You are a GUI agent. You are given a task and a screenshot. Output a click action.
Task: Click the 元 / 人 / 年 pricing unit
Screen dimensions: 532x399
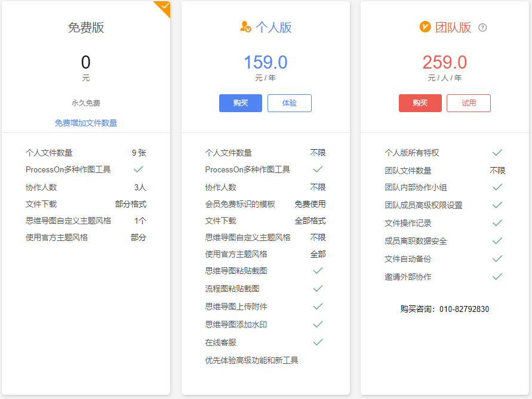tap(445, 78)
